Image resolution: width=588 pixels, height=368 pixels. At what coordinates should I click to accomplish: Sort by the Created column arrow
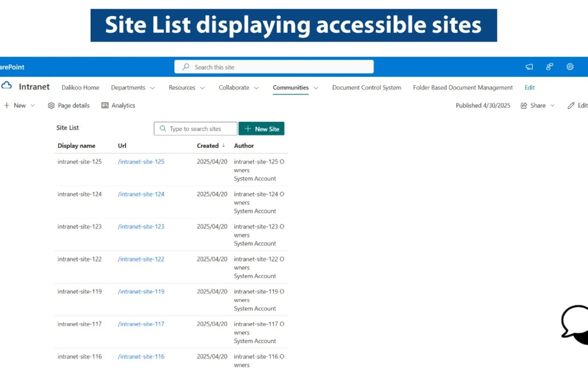[x=223, y=145]
